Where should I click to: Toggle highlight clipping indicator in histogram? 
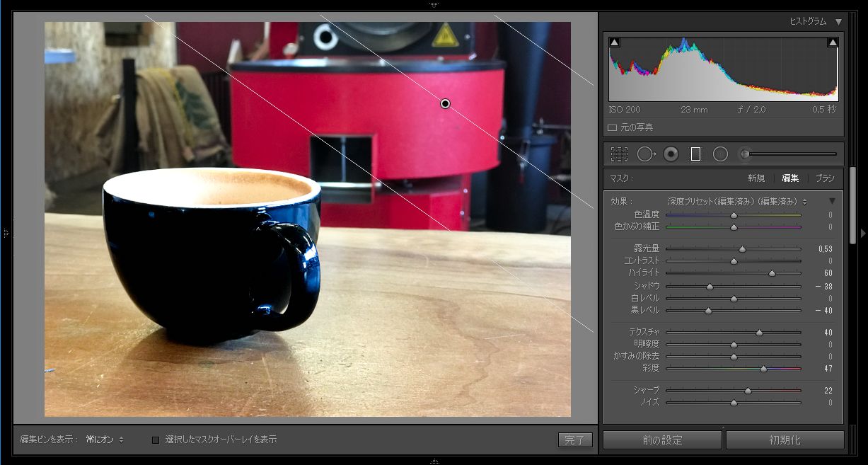[x=833, y=42]
